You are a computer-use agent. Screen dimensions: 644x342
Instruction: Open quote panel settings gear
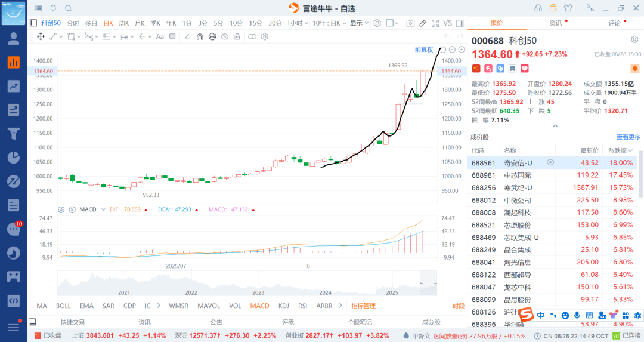pyautogui.click(x=634, y=39)
